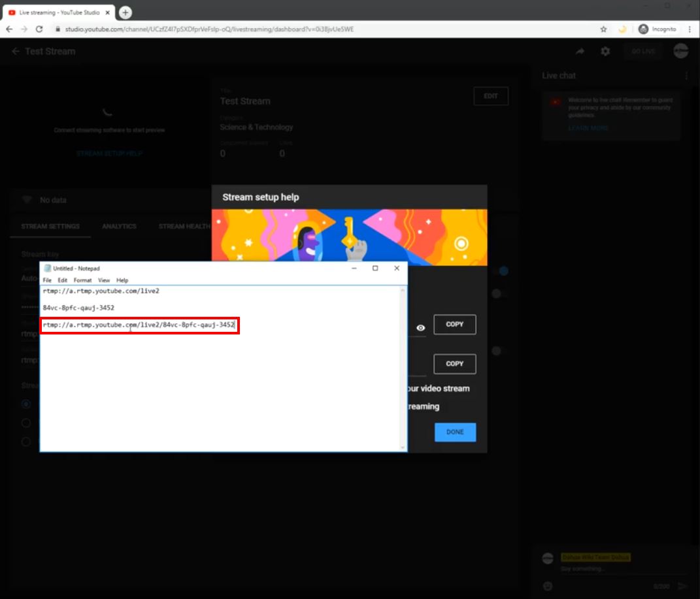700x599 pixels.
Task: Open Notepad Edit menu
Action: 63,280
